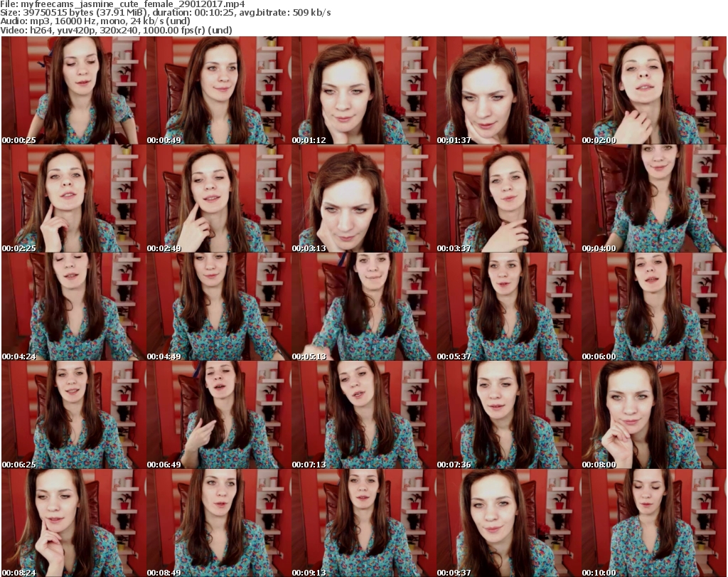Click the 00:05:13 frame thumbnail
The width and height of the screenshot is (728, 577).
coord(363,307)
